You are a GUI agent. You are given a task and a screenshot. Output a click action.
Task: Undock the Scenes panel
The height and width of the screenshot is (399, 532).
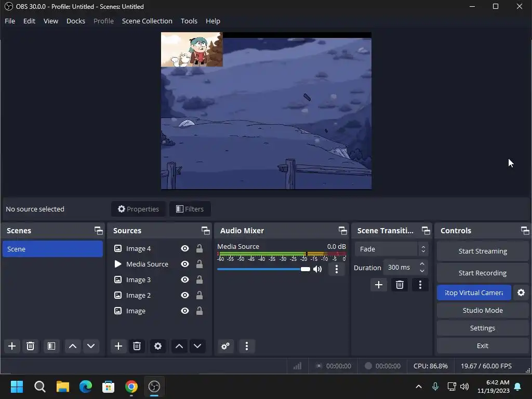[x=99, y=231]
